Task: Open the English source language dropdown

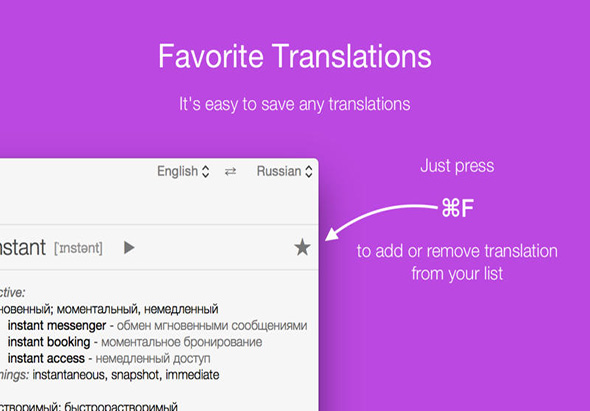Action: click(x=183, y=171)
